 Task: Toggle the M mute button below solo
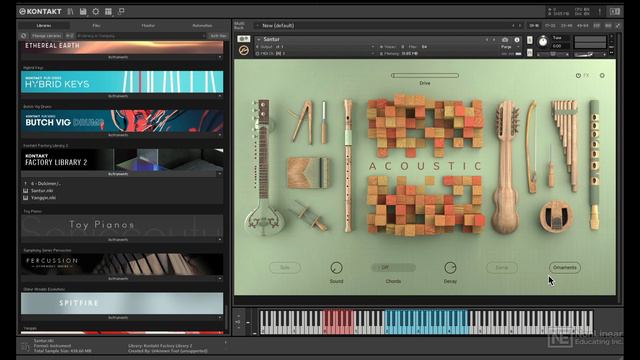click(x=530, y=53)
